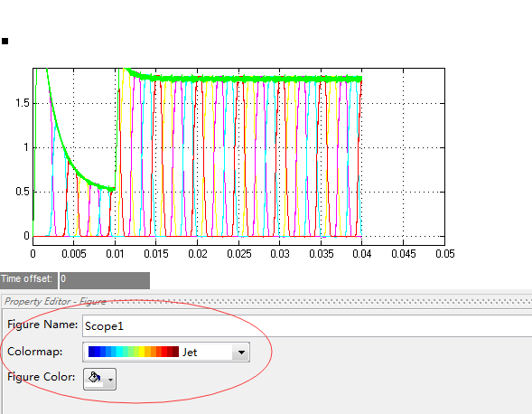This screenshot has width=532, height=414.
Task: Click the 0.04 x-axis tick label
Action: (x=361, y=254)
